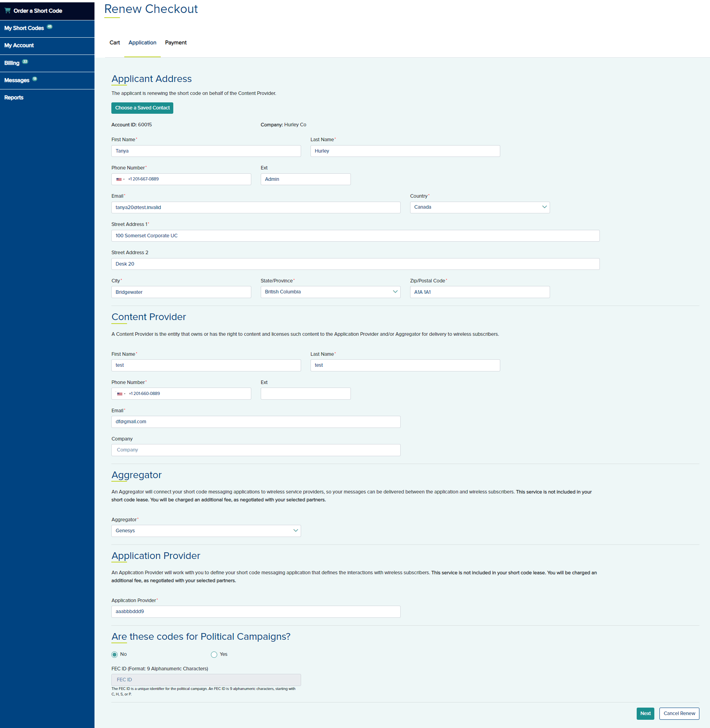Click the Billing notification badge
Viewport: 710px width, 728px height.
click(25, 62)
